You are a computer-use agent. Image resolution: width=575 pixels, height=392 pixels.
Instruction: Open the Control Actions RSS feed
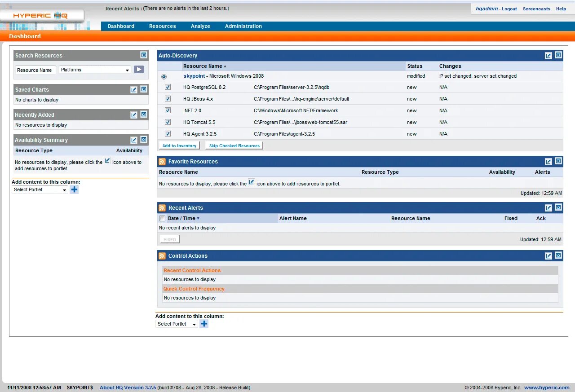162,256
